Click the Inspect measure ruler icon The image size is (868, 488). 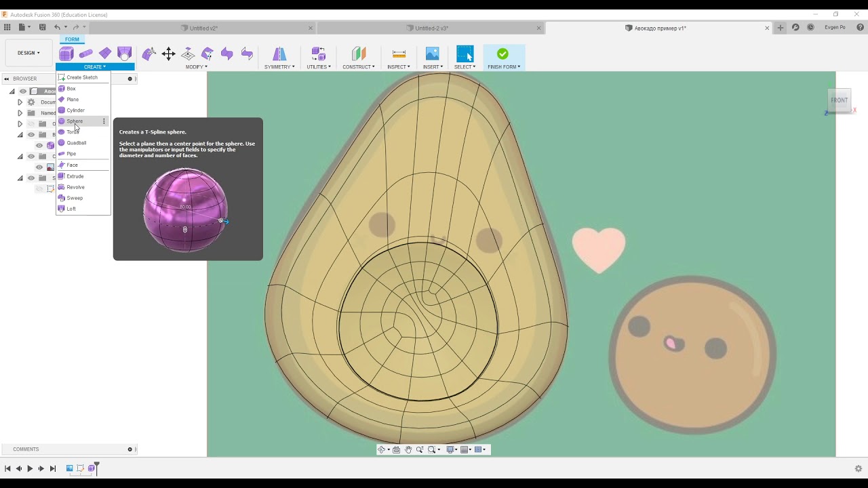coord(399,54)
